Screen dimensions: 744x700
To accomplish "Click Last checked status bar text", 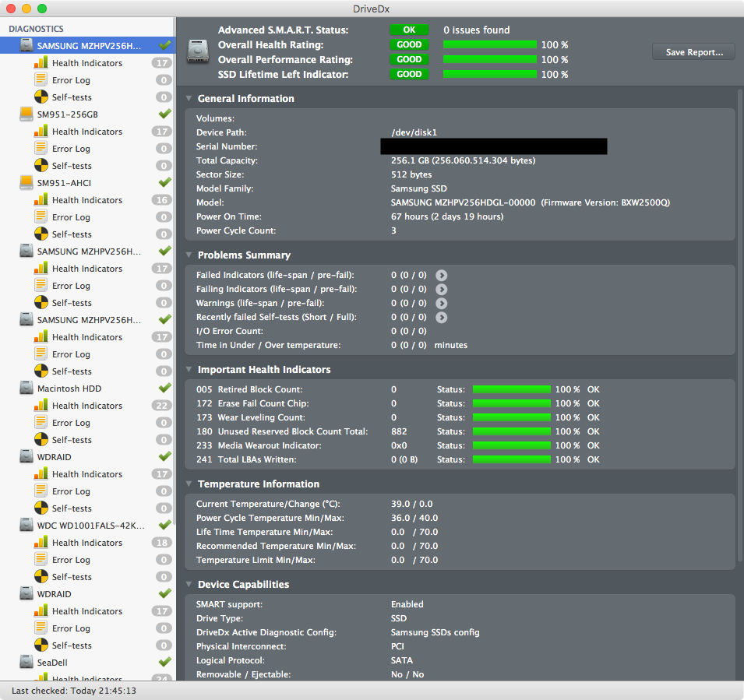I will pyautogui.click(x=74, y=691).
